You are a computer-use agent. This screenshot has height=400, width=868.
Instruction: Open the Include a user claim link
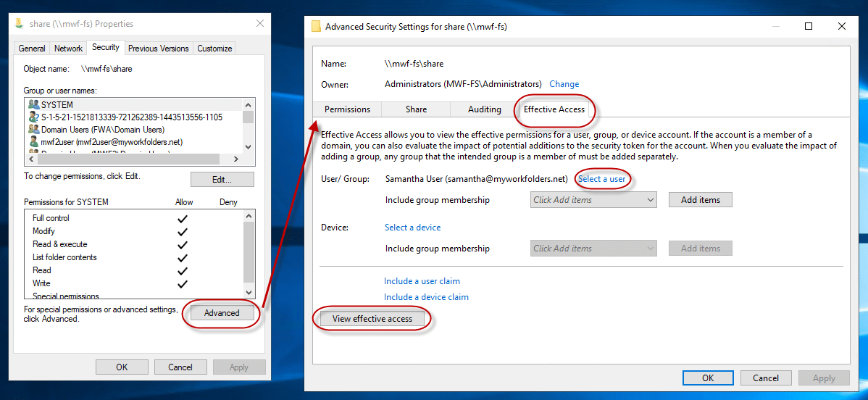point(422,281)
